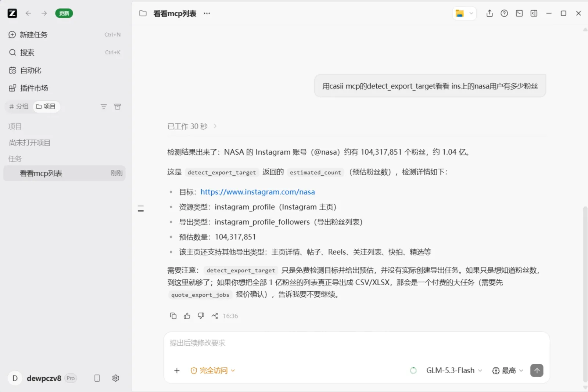
Task: Focus the 提出后续修改要求 input field
Action: point(356,344)
